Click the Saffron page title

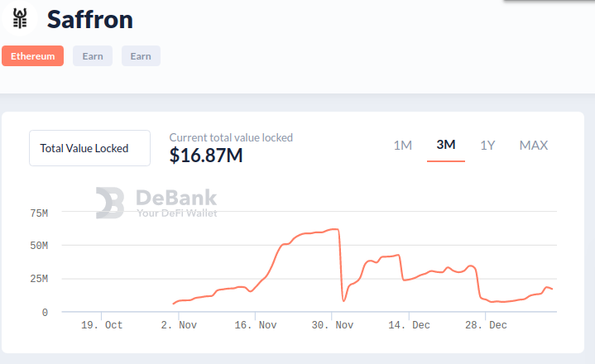coord(89,19)
